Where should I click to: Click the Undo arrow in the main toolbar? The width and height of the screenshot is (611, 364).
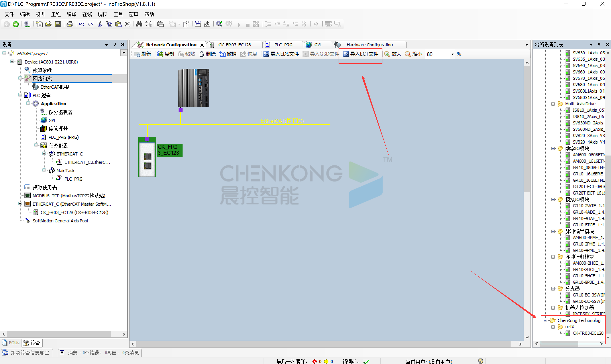pyautogui.click(x=82, y=24)
